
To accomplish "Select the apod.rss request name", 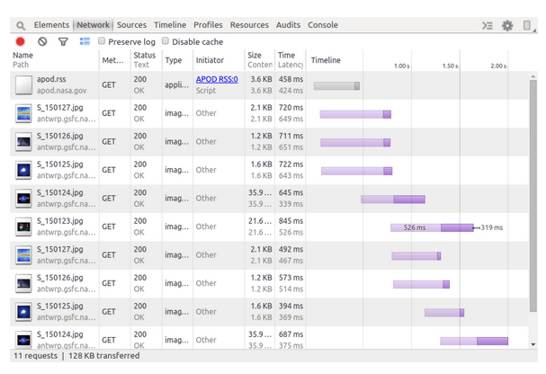I will pos(51,79).
